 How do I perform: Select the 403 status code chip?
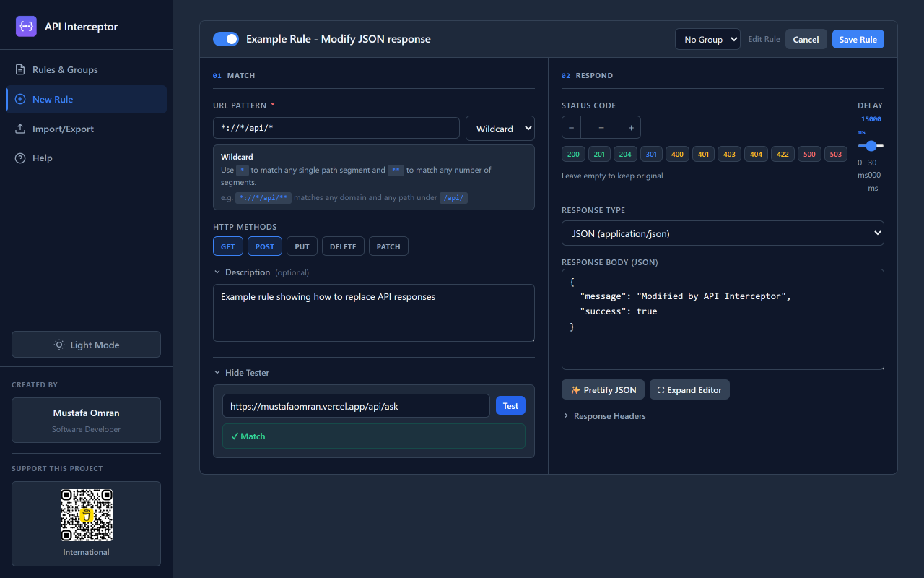pyautogui.click(x=729, y=154)
